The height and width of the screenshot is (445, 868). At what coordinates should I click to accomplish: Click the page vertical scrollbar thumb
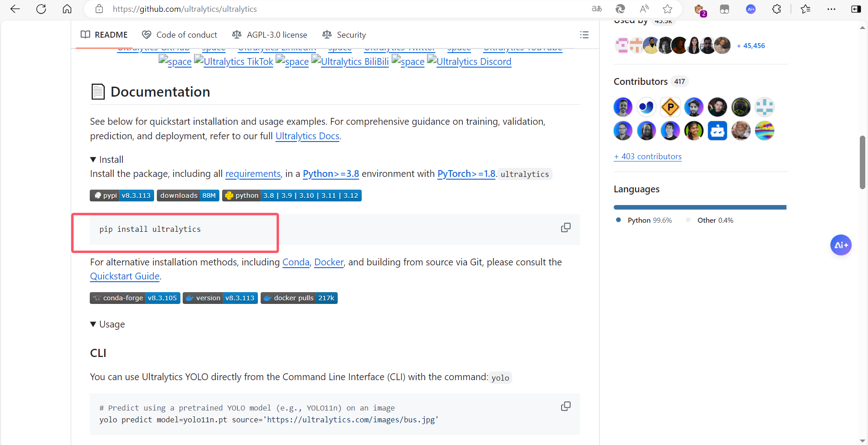point(862,162)
